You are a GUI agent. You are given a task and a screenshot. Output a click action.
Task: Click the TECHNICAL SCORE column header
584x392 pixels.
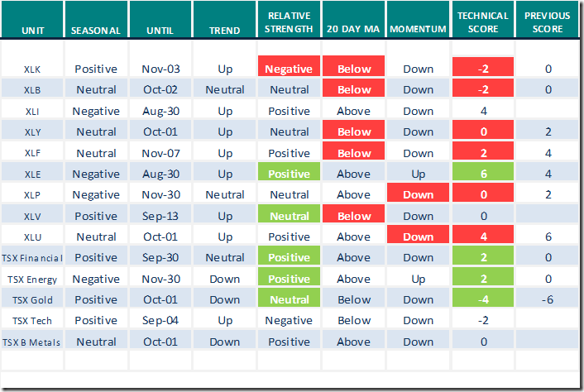point(483,23)
